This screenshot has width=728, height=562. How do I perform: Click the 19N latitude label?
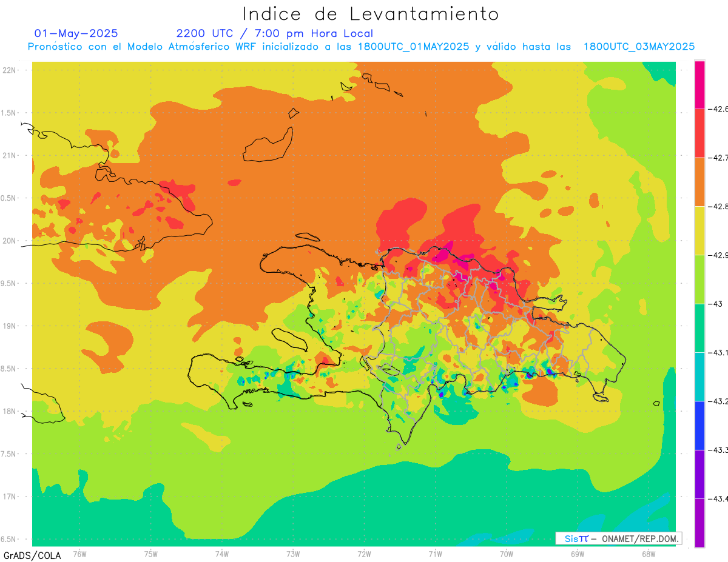[10, 326]
